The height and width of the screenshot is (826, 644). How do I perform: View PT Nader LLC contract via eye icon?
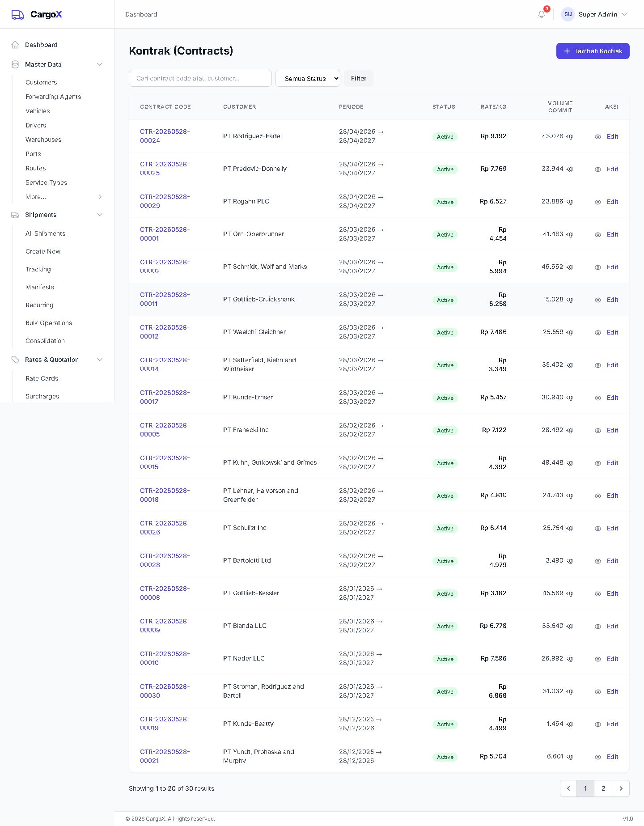click(598, 659)
